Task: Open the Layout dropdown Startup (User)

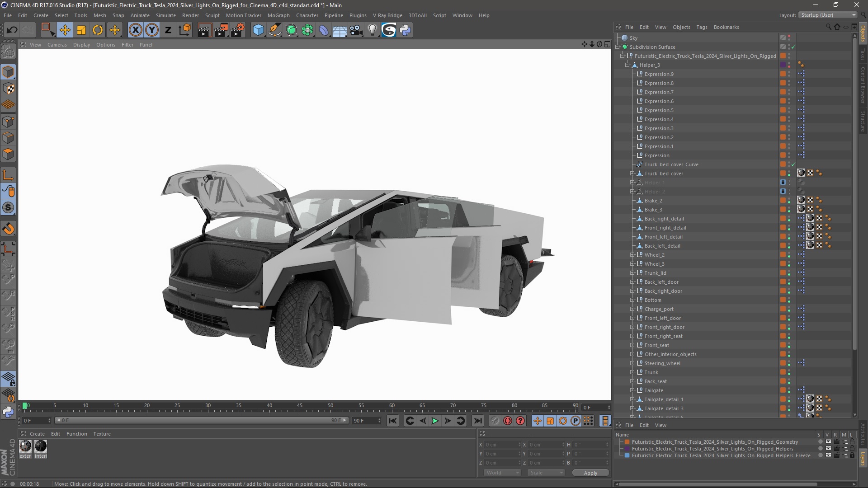Action: tap(828, 15)
